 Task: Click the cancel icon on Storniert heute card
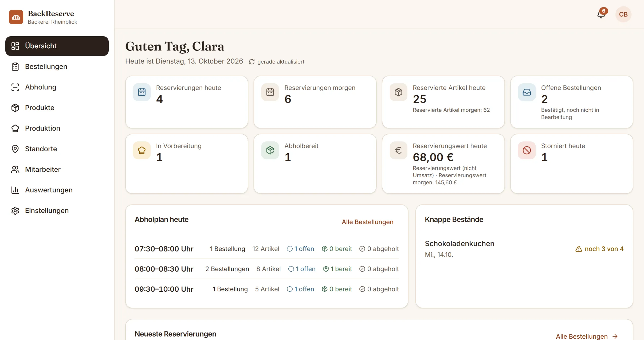[527, 150]
